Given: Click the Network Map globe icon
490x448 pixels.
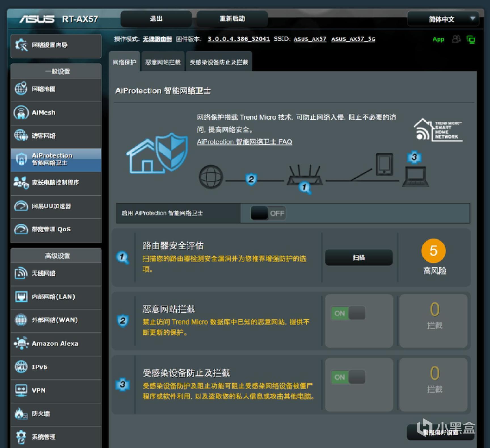Looking at the screenshot, I should (x=21, y=88).
